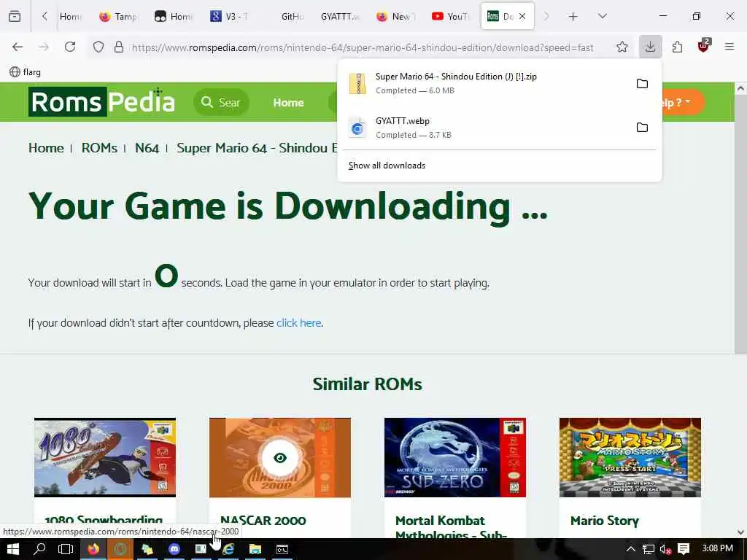Open the extensions puzzle icon
This screenshot has height=560, width=747.
pos(677,47)
